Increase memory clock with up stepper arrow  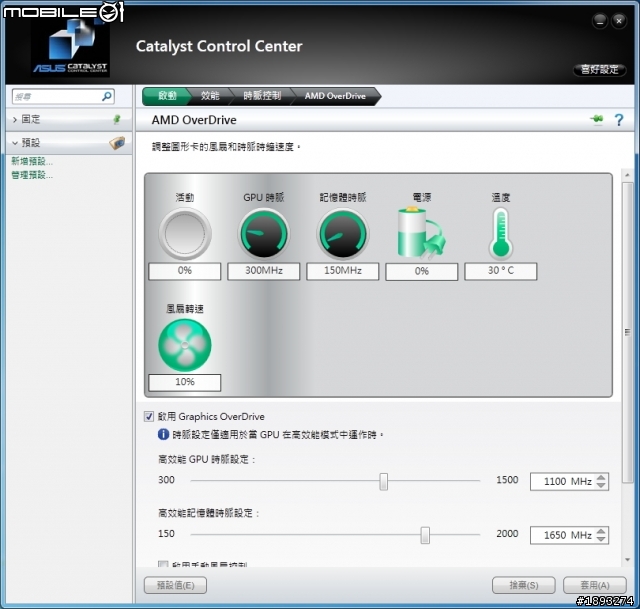pyautogui.click(x=601, y=531)
